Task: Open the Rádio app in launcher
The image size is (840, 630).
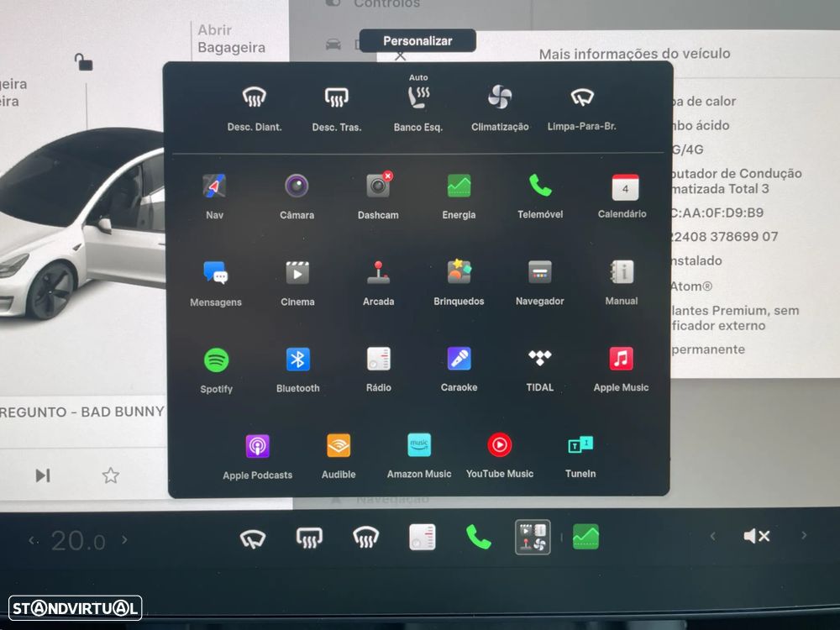Action: point(379,369)
